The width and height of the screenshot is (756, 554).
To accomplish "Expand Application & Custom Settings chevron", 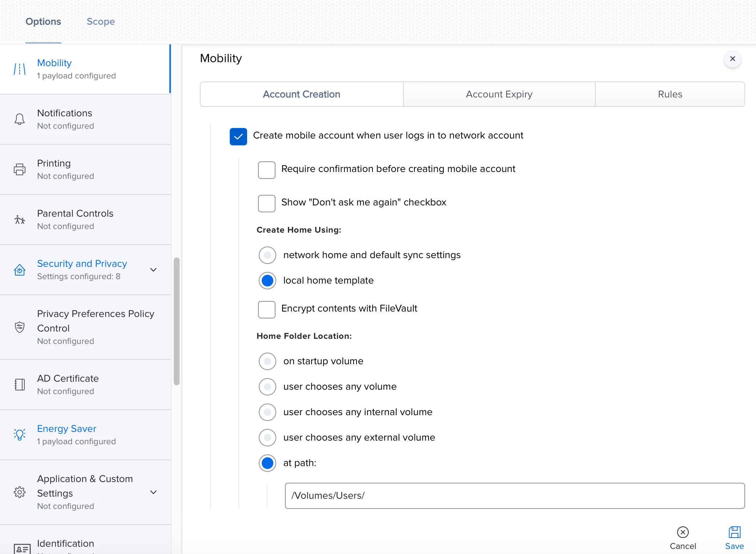I will tap(153, 492).
